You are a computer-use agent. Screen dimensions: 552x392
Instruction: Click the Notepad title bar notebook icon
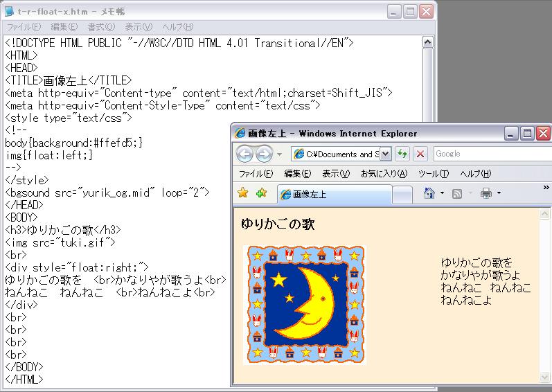(x=9, y=12)
